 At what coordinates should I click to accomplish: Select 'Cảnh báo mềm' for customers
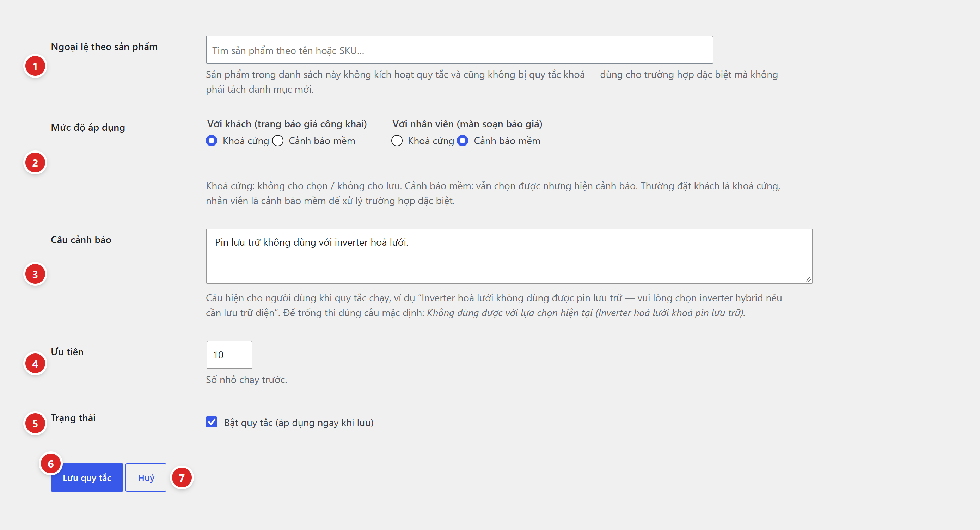278,141
